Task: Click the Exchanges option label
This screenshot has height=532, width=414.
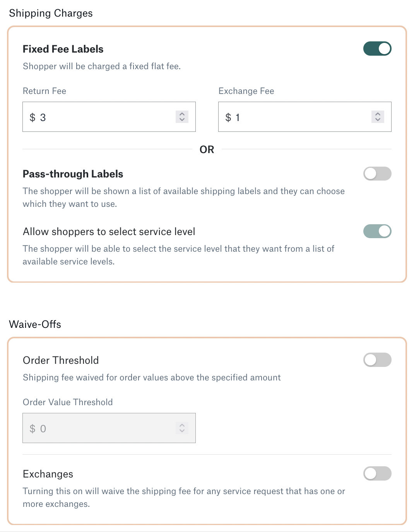Action: pos(48,474)
